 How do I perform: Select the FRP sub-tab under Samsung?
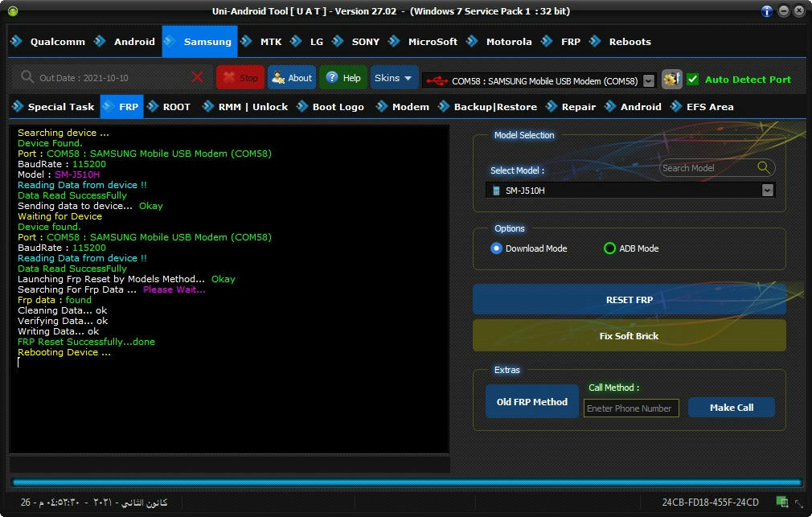[121, 107]
